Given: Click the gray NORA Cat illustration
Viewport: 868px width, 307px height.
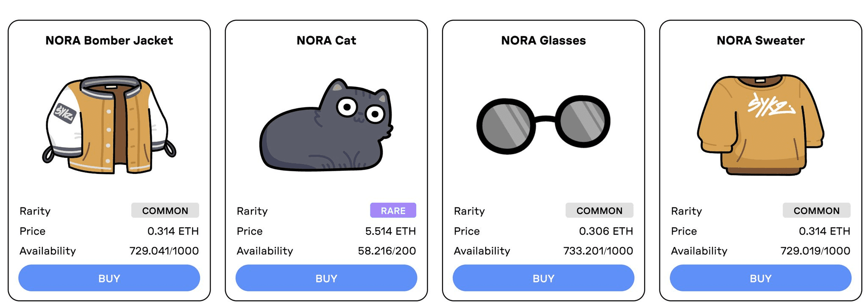Looking at the screenshot, I should coord(326,125).
